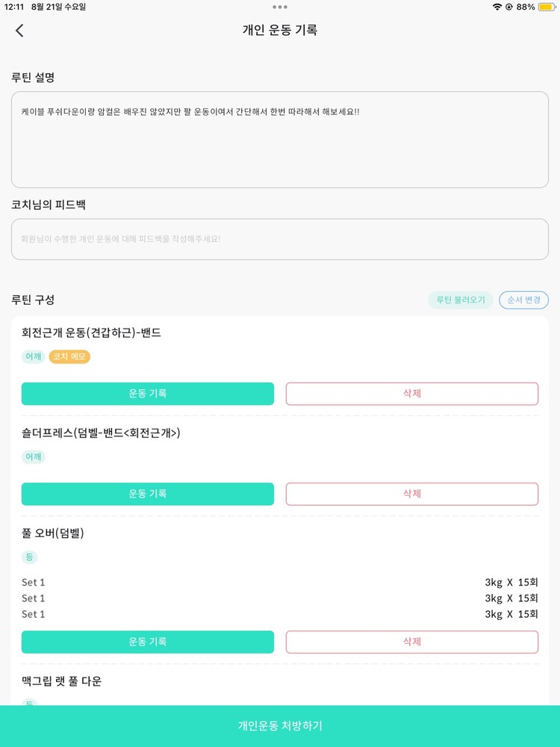This screenshot has width=560, height=747.
Task: Tap 운동 기록 for 회전근개 운동(견갑하근)-밴드
Action: (148, 394)
